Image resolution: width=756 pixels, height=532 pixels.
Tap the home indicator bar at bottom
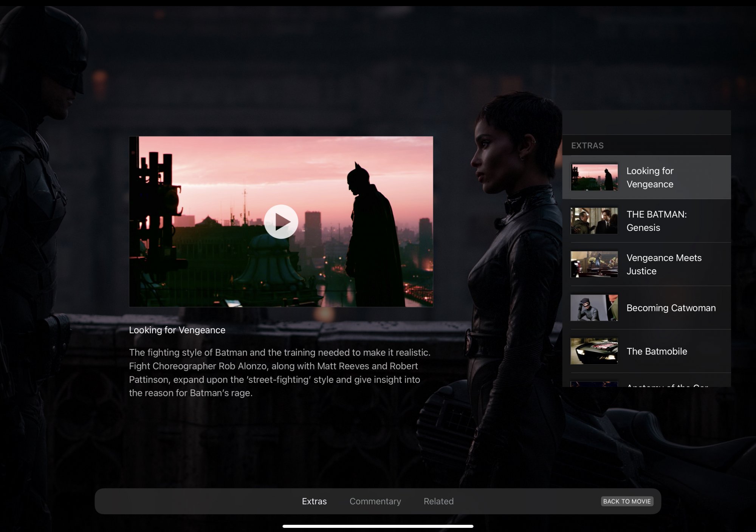378,526
